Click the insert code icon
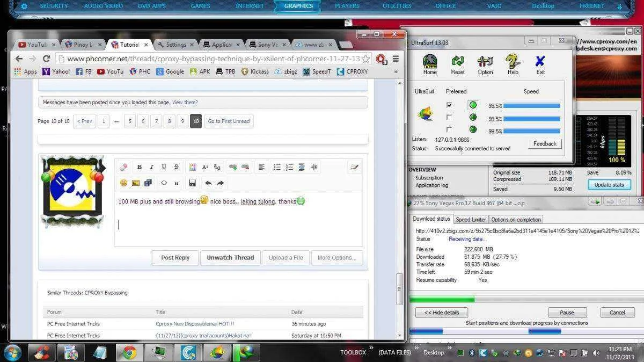Image resolution: width=644 pixels, height=362 pixels. [x=164, y=183]
